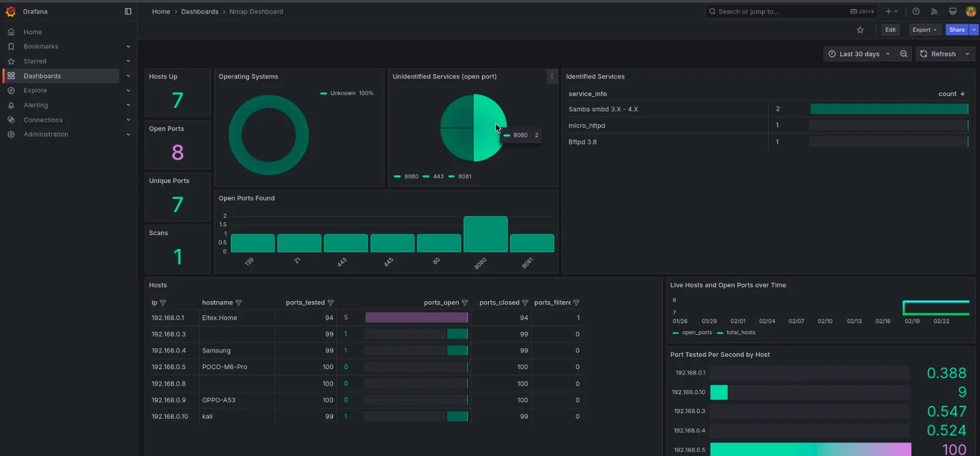The height and width of the screenshot is (456, 980).
Task: Open the help question mark icon
Action: 916,12
